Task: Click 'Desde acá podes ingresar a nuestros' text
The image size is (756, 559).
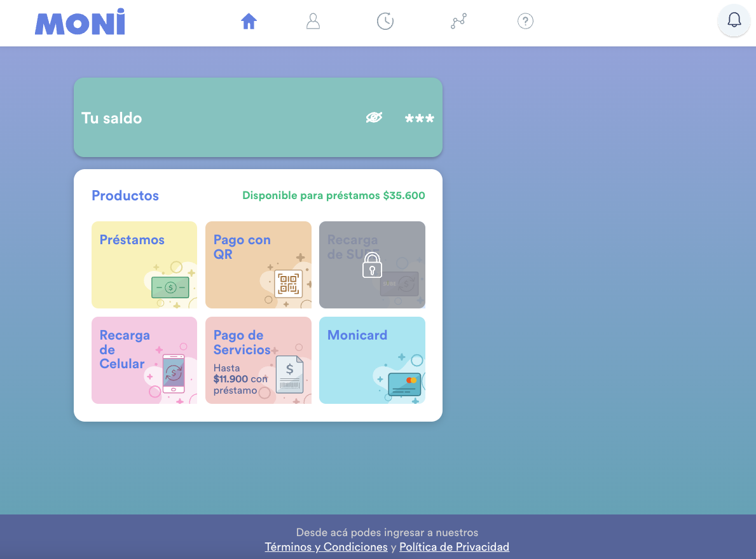Action: 387,532
